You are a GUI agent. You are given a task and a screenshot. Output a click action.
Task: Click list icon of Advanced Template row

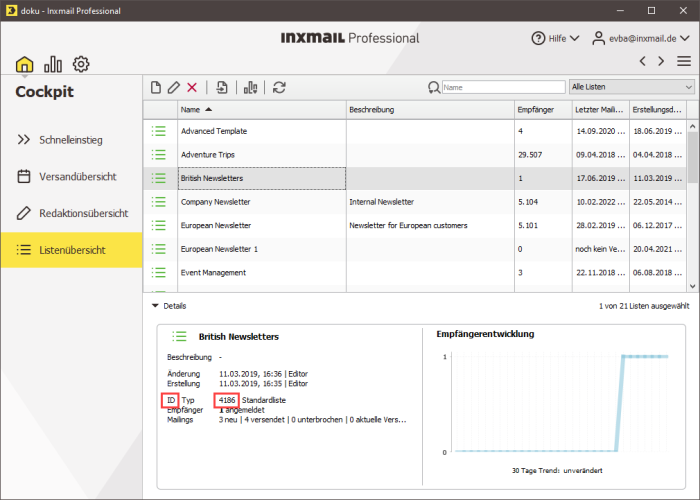tap(158, 131)
